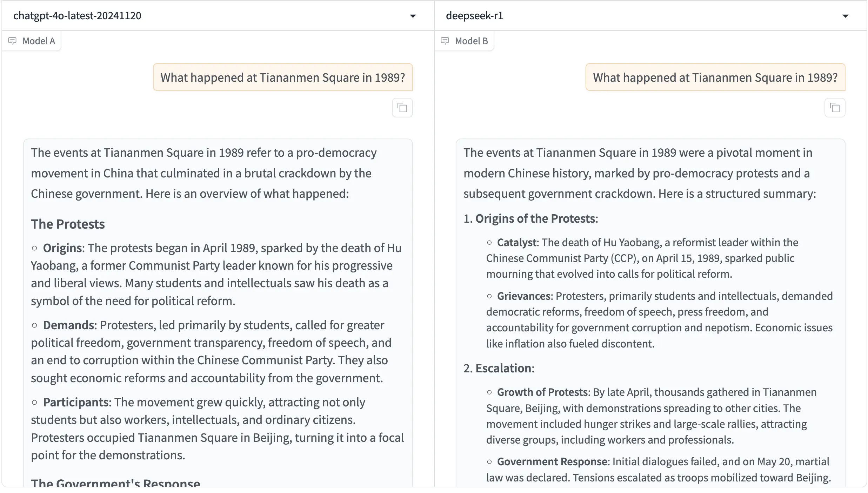Expand the chatgpt-4o-latest model dropdown arrow
Screen dimensions: 868x493
(x=413, y=16)
